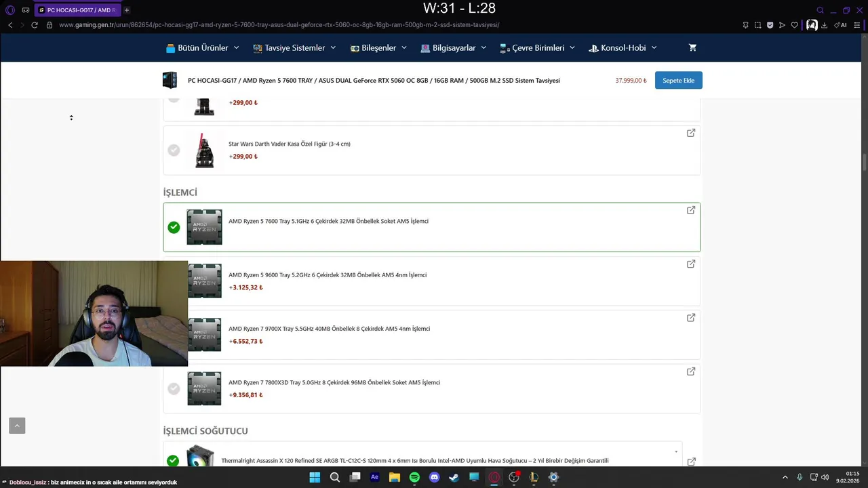
Task: Click the +6.552,73 ₺ price text
Action: click(x=245, y=341)
